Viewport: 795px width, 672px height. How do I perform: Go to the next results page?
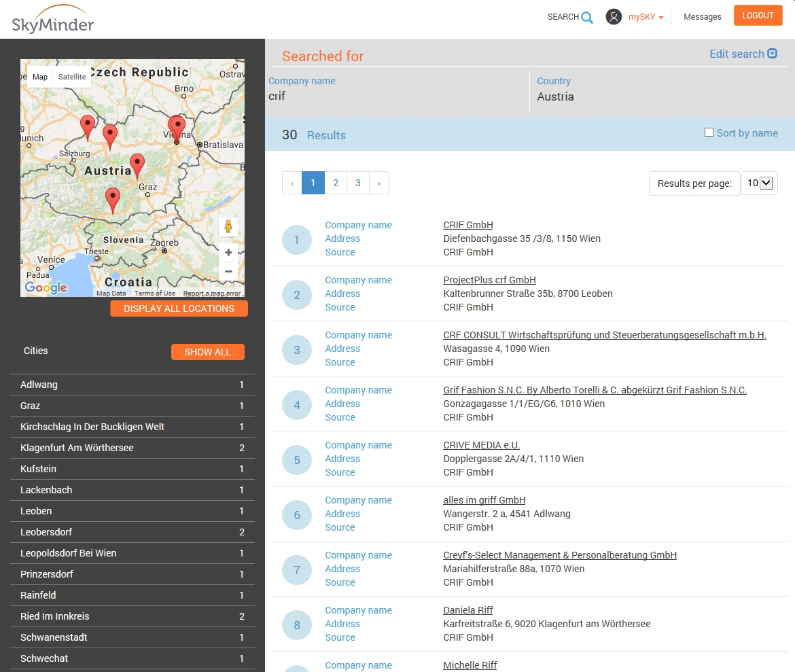click(379, 183)
